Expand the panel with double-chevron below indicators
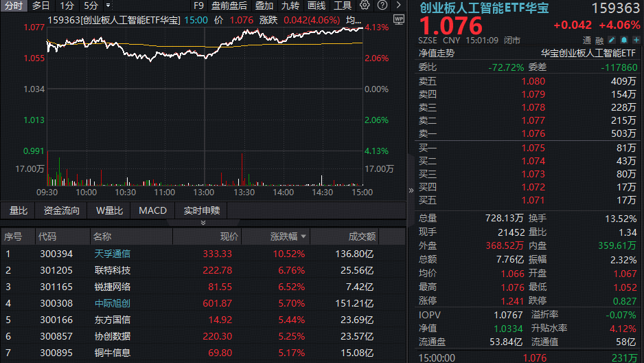The width and height of the screenshot is (644, 363). (x=203, y=223)
